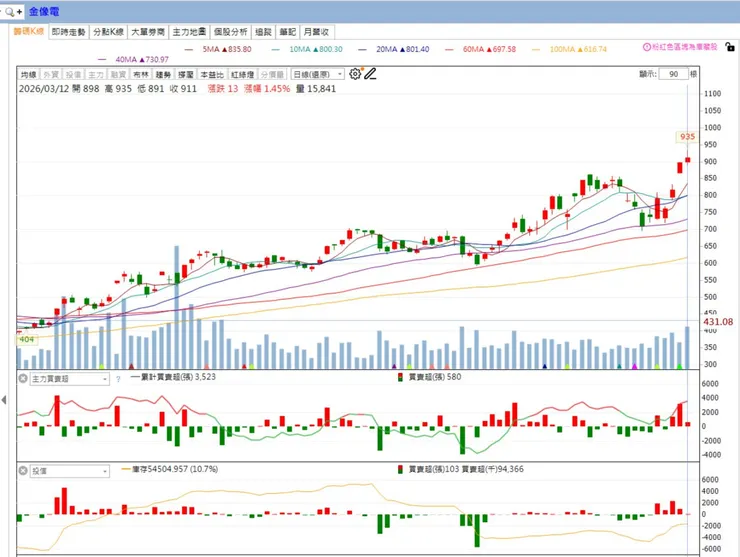Click the left-pointing collapse arrow on the left edge
This screenshot has height=557, width=740.
[4, 400]
